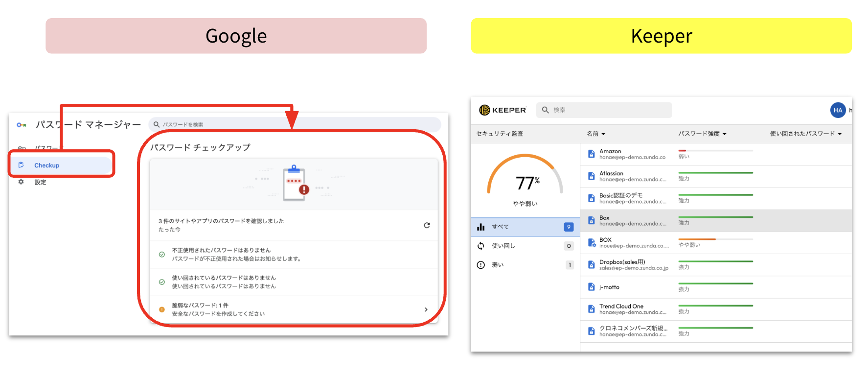
Task: Click the count badge 1 beside 弱い
Action: tap(570, 265)
